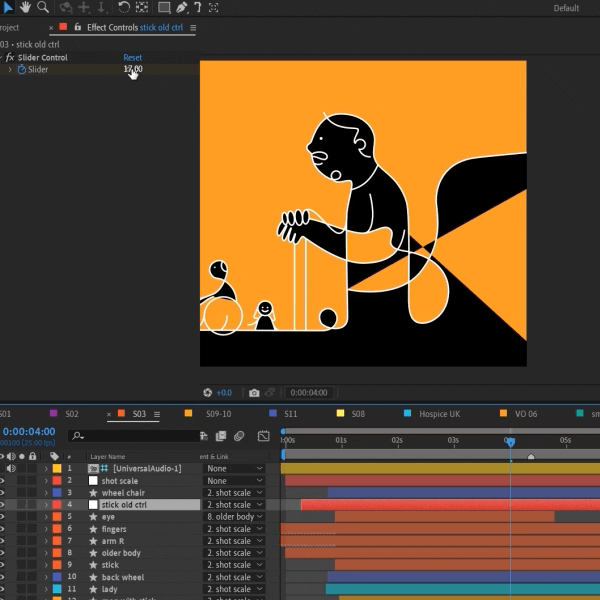Adjust exposure value +0.0
This screenshot has width=600, height=600.
point(224,393)
